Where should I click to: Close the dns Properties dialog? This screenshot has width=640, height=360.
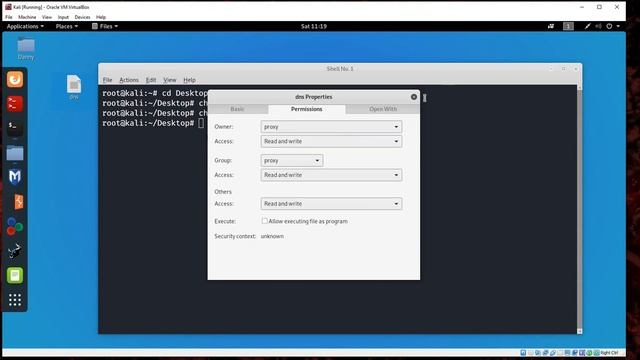pyautogui.click(x=414, y=97)
